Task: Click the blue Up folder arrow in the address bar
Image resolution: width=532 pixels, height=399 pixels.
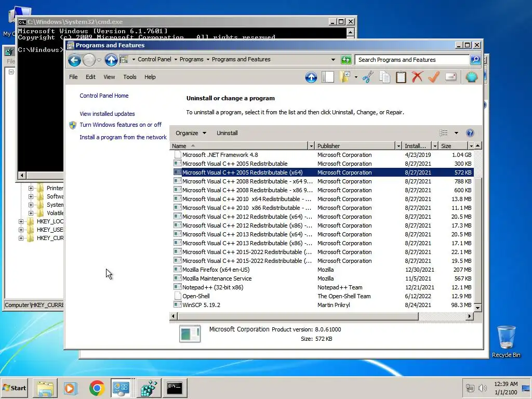Action: 111,60
